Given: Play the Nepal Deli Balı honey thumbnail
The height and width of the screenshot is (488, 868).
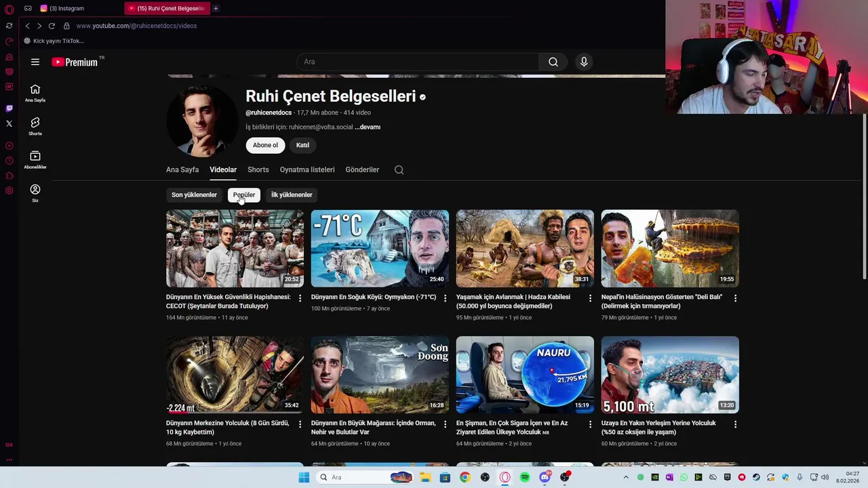Looking at the screenshot, I should coord(670,248).
